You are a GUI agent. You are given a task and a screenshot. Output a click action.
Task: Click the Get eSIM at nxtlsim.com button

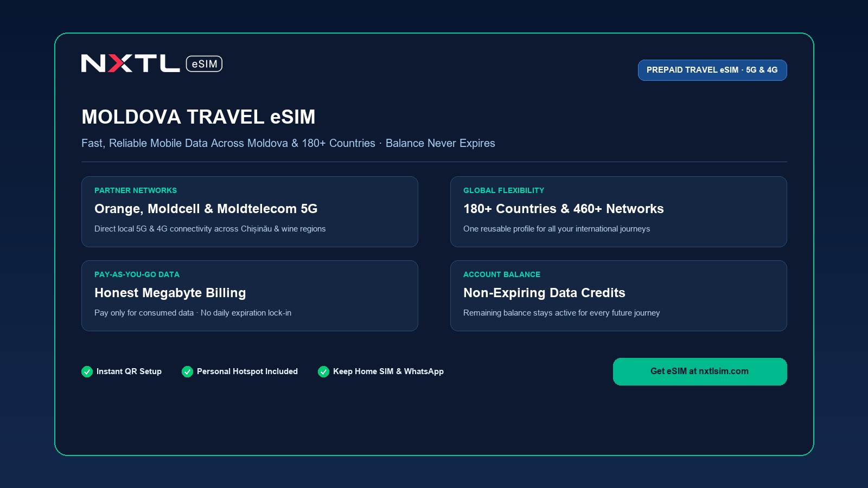point(700,371)
